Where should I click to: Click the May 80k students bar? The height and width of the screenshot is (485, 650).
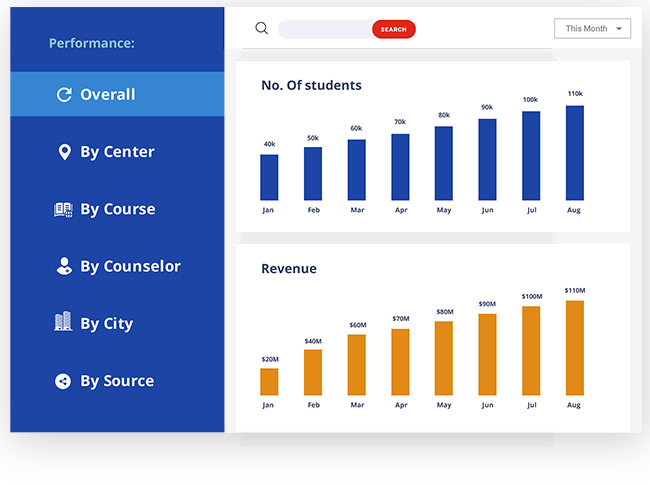coord(444,163)
